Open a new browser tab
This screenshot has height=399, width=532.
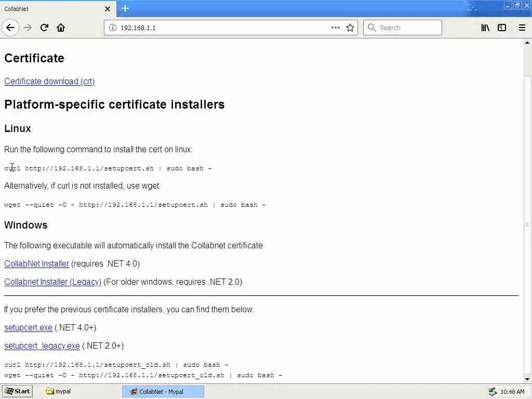pos(125,8)
